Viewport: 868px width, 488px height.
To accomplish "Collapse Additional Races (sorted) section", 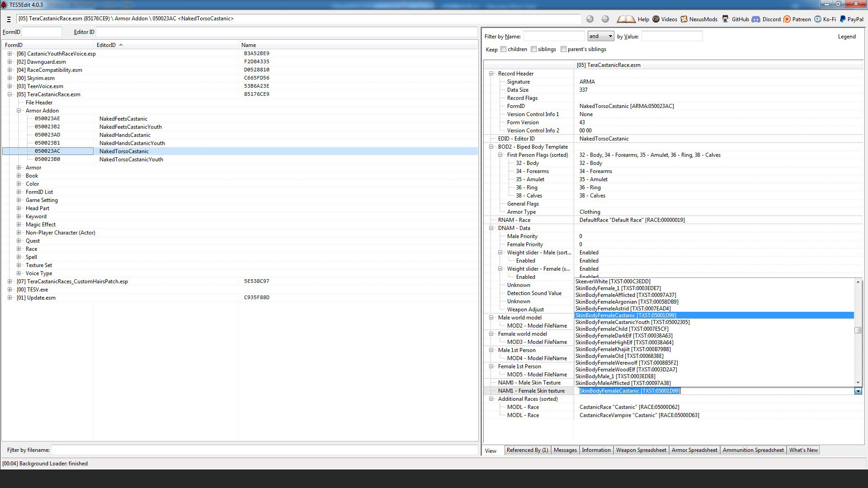I will (491, 399).
